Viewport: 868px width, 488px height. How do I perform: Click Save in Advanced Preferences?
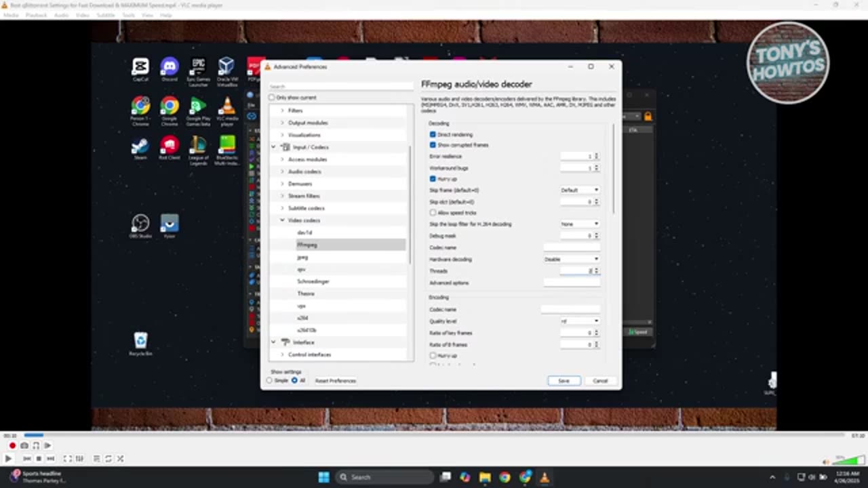564,381
